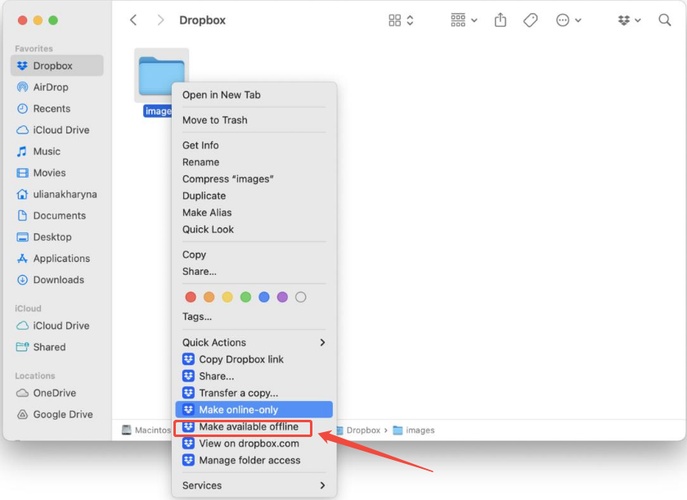Apply the red tag color
Image resolution: width=687 pixels, height=500 pixels.
point(191,297)
